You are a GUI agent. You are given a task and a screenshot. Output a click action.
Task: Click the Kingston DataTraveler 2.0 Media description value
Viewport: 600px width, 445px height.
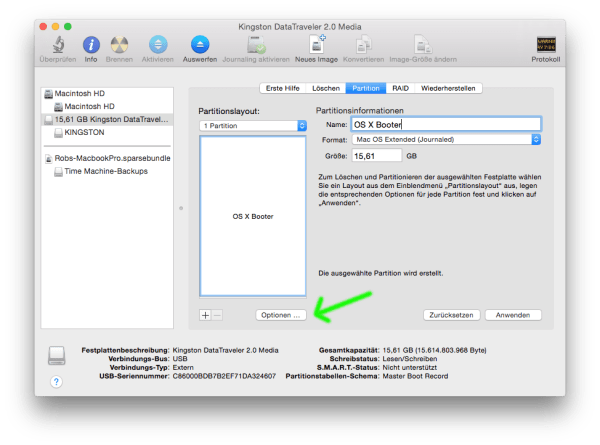[x=225, y=350]
